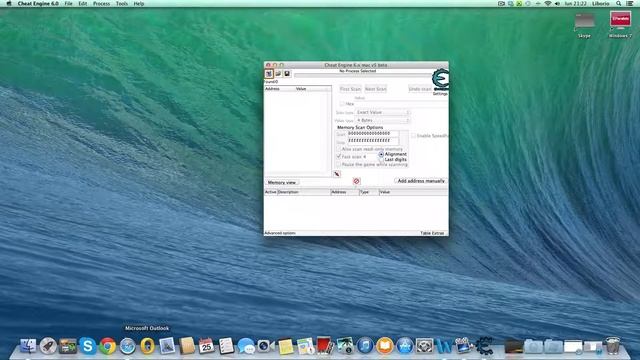The image size is (640, 360).
Task: Open Notification Center icon in the menu bar
Action: (631, 4)
